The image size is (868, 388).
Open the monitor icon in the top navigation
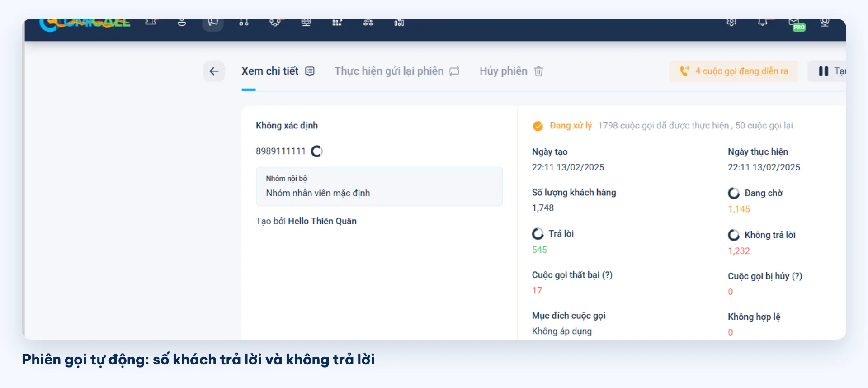tap(306, 22)
